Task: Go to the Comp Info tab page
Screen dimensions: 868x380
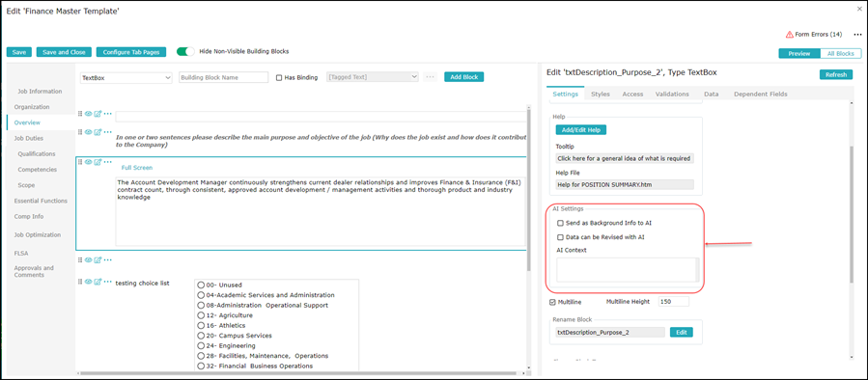Action: coord(28,216)
